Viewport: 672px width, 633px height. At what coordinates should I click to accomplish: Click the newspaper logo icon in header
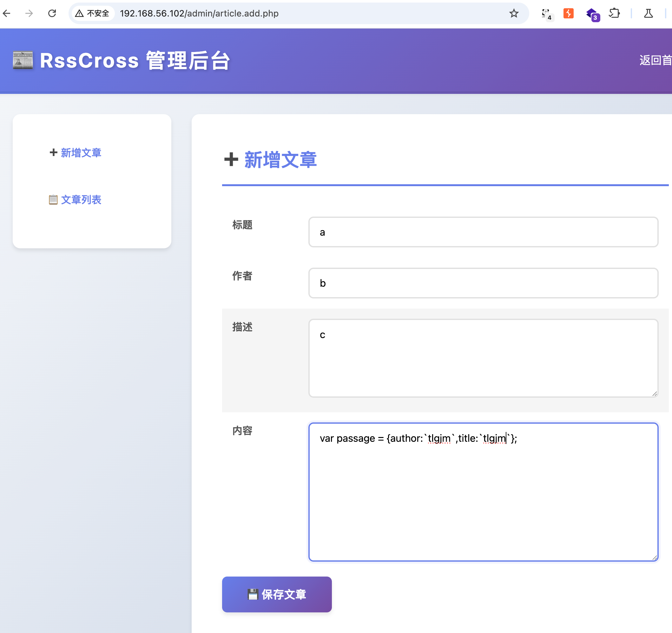[x=23, y=60]
